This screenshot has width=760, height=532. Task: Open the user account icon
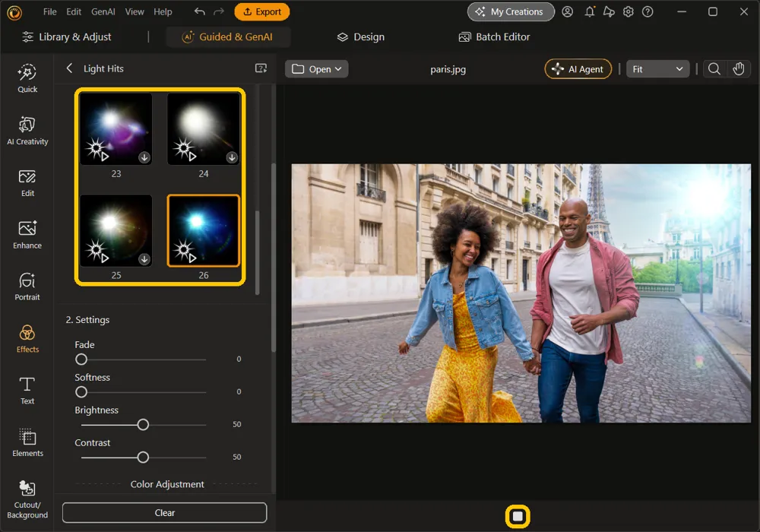pyautogui.click(x=567, y=11)
